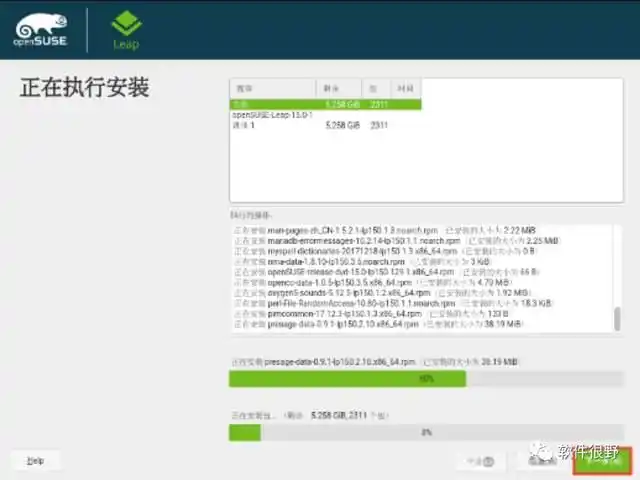
Task: Click the nma-data log line
Action: click(x=362, y=262)
